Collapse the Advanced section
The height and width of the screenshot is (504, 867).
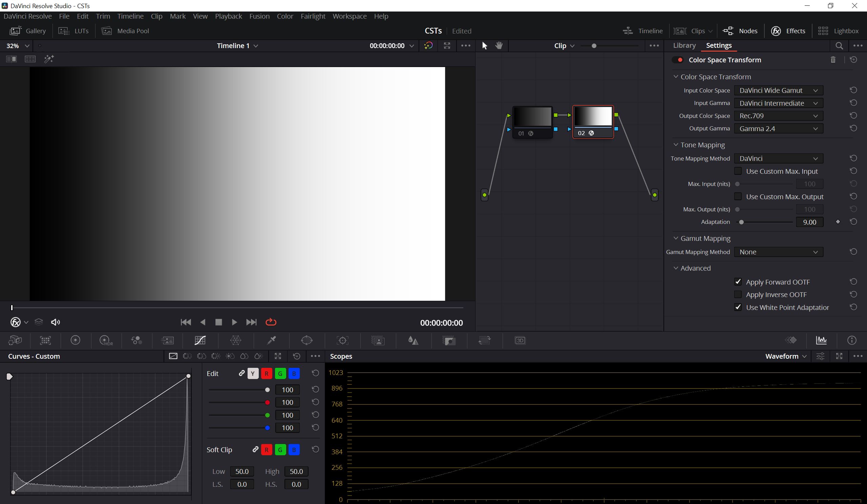[676, 268]
